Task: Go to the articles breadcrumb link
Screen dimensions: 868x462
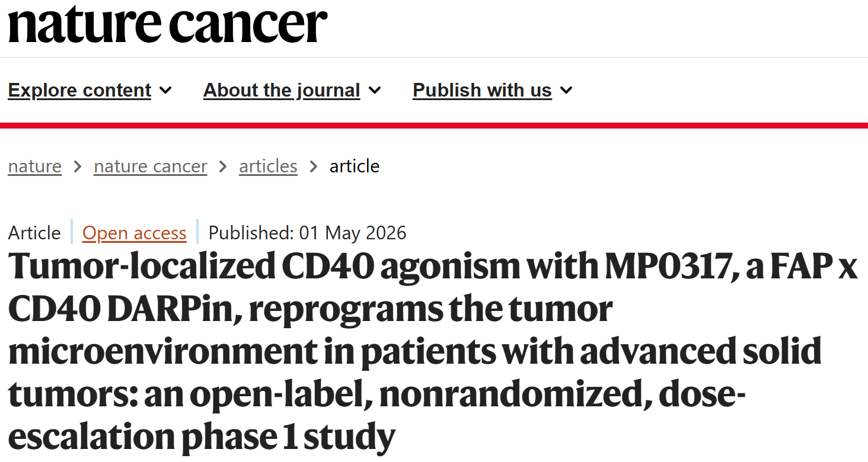Action: (x=268, y=166)
